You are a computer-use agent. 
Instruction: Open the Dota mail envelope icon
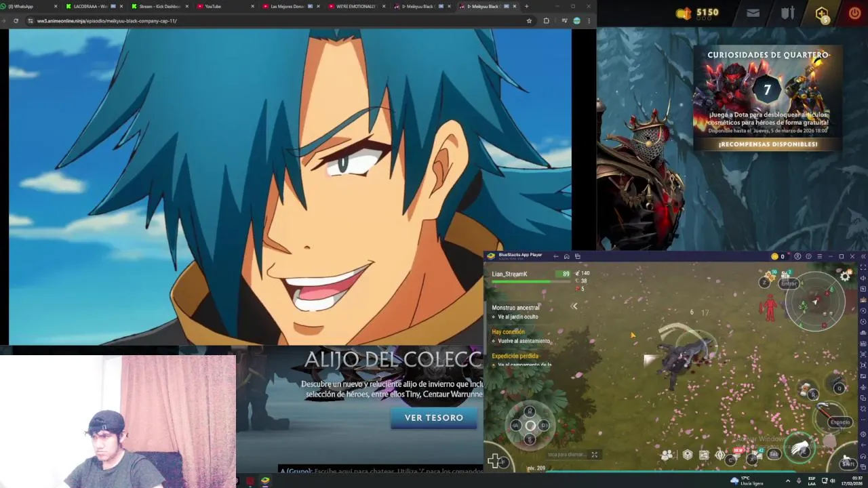[x=753, y=13]
